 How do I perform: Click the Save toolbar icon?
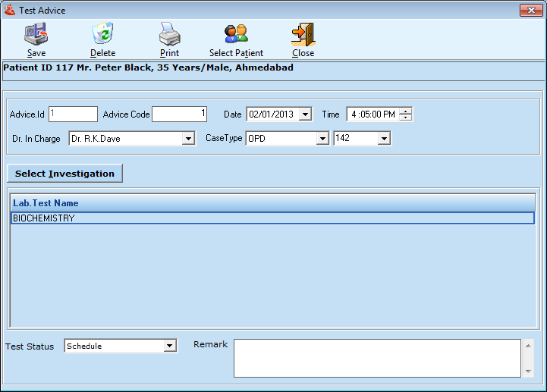pos(36,35)
